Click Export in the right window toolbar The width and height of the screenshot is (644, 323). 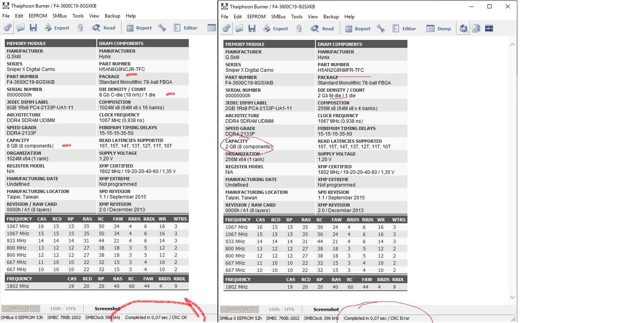pyautogui.click(x=275, y=28)
